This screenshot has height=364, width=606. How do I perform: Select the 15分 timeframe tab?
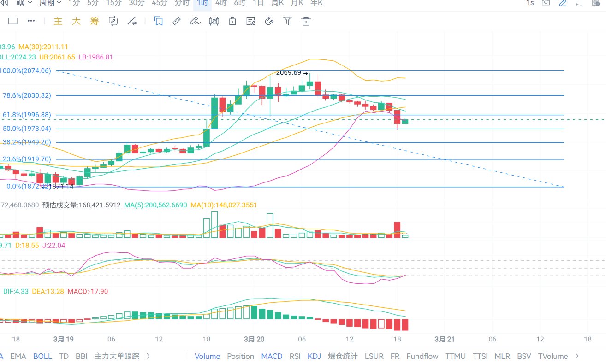click(x=113, y=3)
